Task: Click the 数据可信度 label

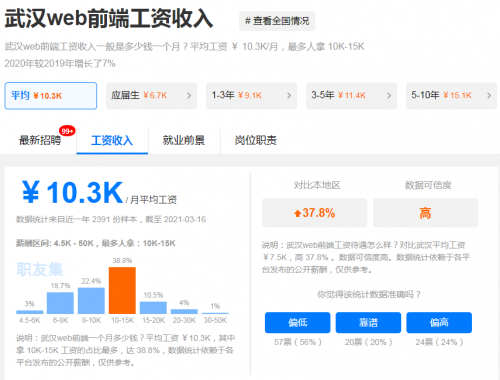Action: click(428, 185)
